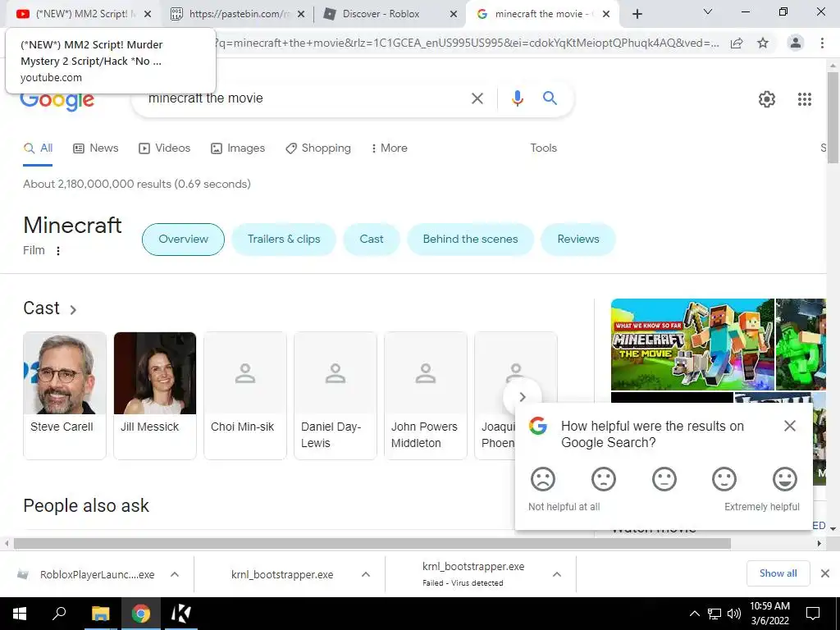This screenshot has width=840, height=630.
Task: Rate with slightly frowning second face
Action: tap(603, 479)
